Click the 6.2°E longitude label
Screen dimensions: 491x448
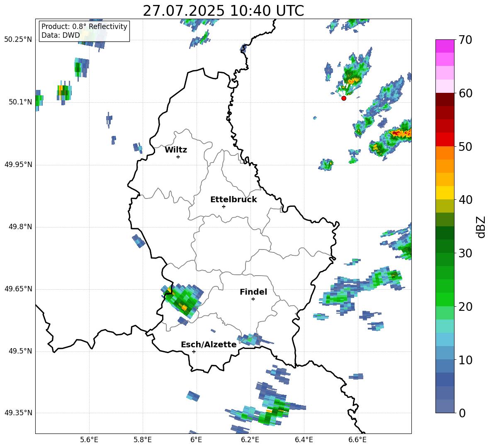pos(250,440)
